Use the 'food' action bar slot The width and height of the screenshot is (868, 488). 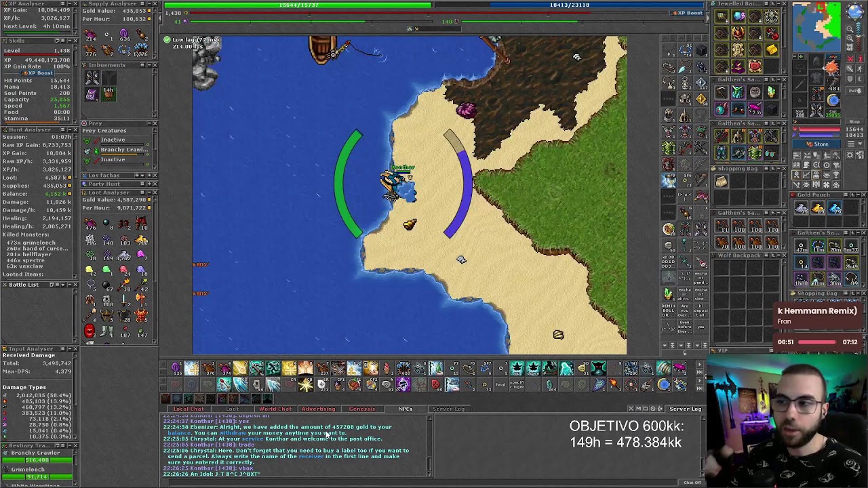[x=500, y=384]
